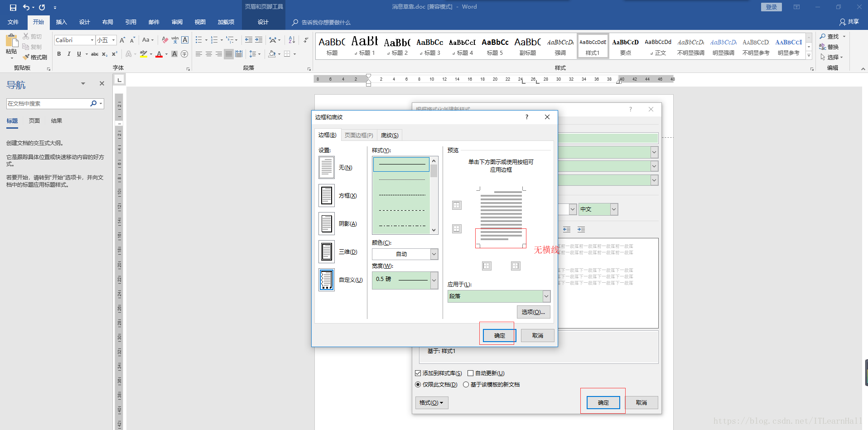The height and width of the screenshot is (430, 868).
Task: Click the text highlight color icon
Action: 144,54
